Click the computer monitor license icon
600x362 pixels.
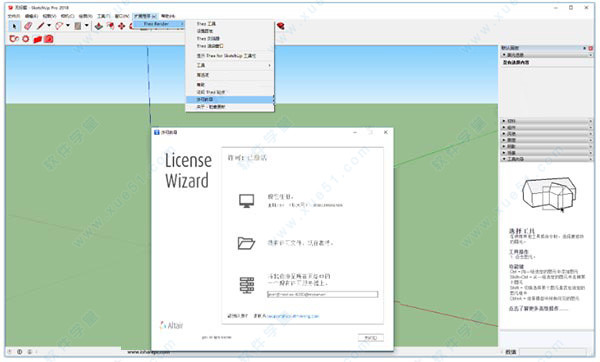tap(246, 201)
